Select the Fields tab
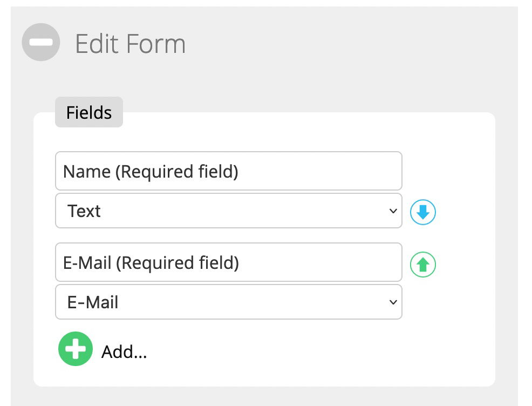532x406 pixels. (x=89, y=112)
